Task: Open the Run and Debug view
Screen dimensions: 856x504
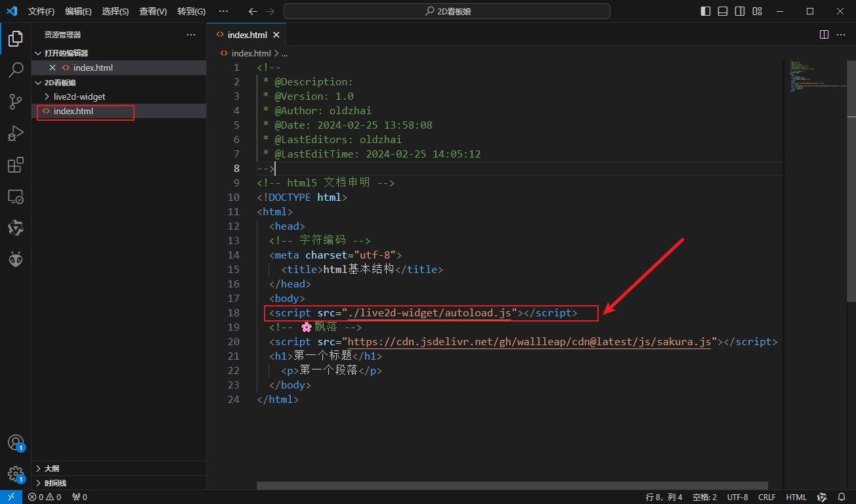Action: tap(16, 133)
